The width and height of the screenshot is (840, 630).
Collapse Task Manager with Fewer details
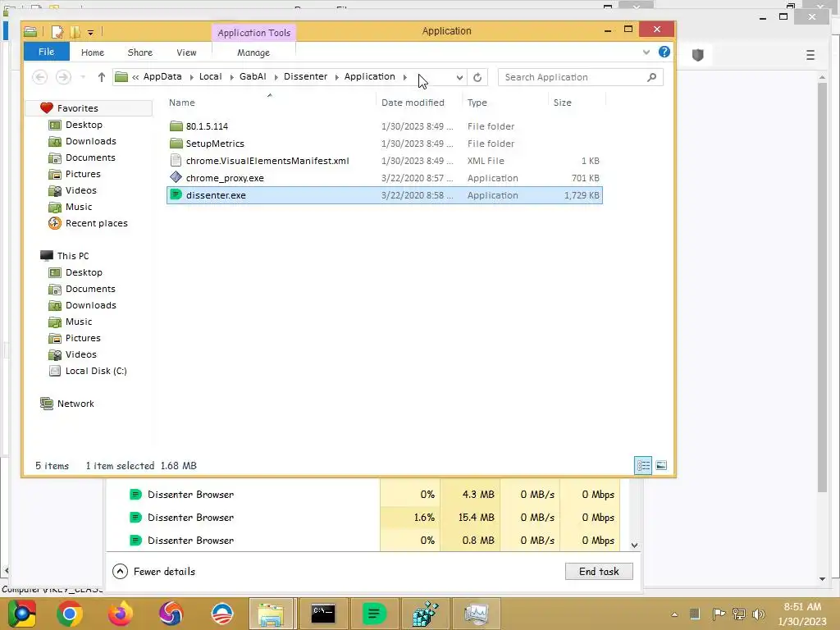click(x=153, y=572)
